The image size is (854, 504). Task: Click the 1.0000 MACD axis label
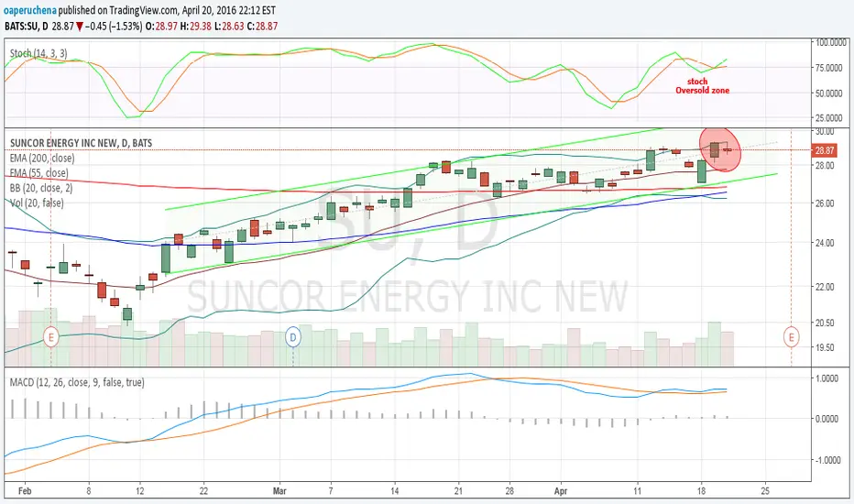pos(827,378)
